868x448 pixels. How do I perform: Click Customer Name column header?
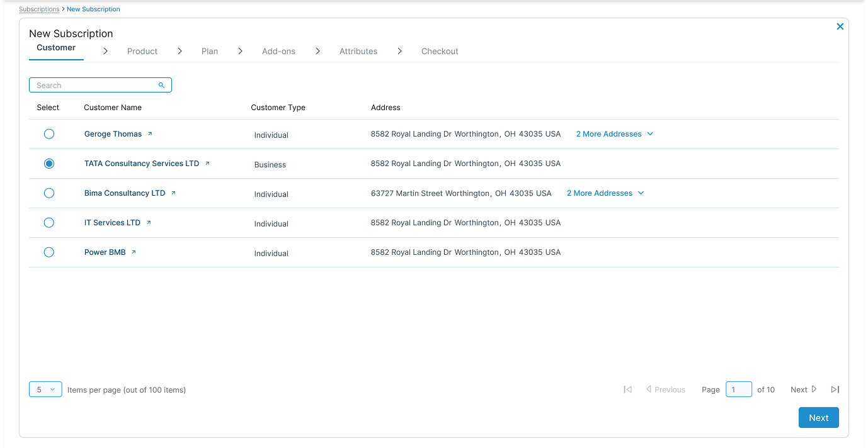pos(113,108)
